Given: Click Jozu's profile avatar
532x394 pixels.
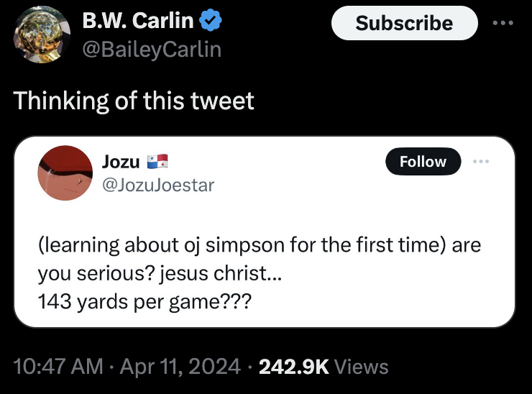Looking at the screenshot, I should pyautogui.click(x=65, y=173).
